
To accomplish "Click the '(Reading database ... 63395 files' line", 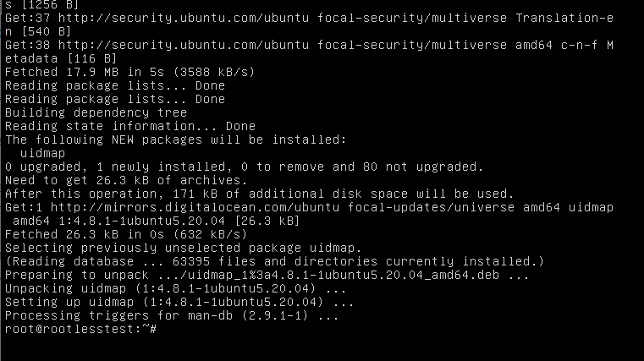I will click(x=275, y=261).
